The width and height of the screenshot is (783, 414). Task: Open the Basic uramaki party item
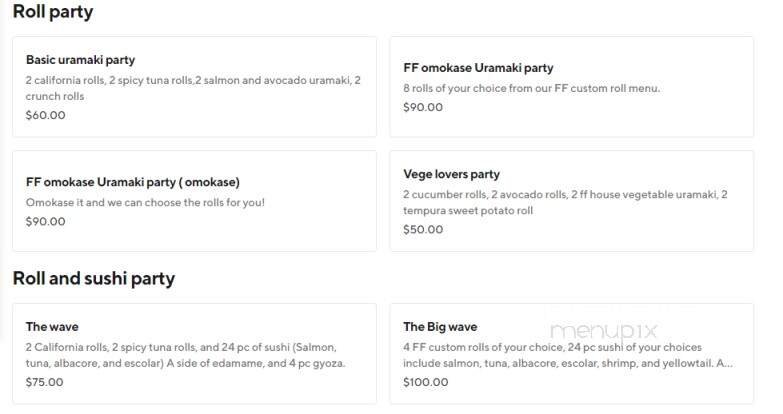pos(80,60)
